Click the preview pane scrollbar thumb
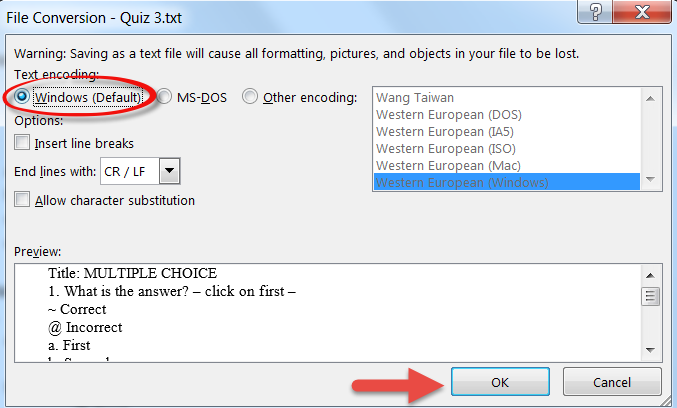This screenshot has height=408, width=677. click(x=651, y=296)
